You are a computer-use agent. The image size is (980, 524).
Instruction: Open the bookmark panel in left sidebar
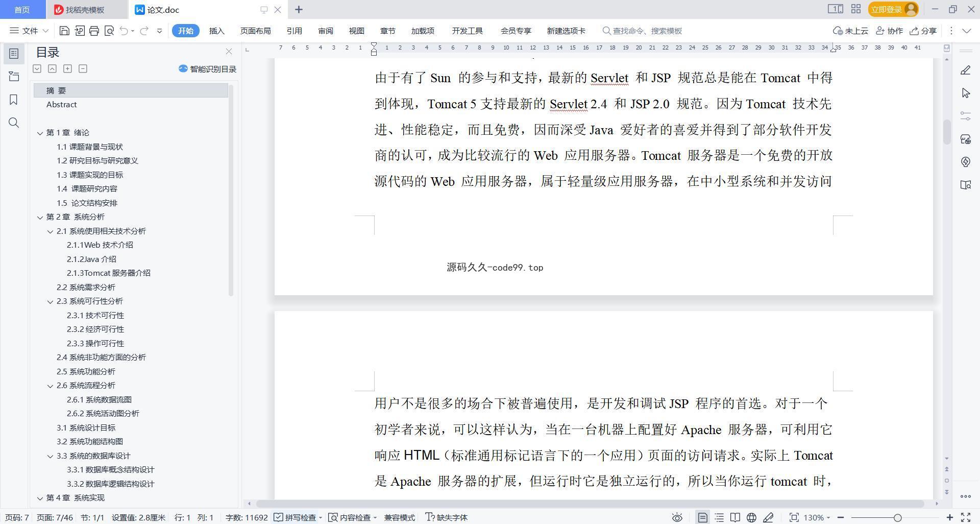(14, 100)
